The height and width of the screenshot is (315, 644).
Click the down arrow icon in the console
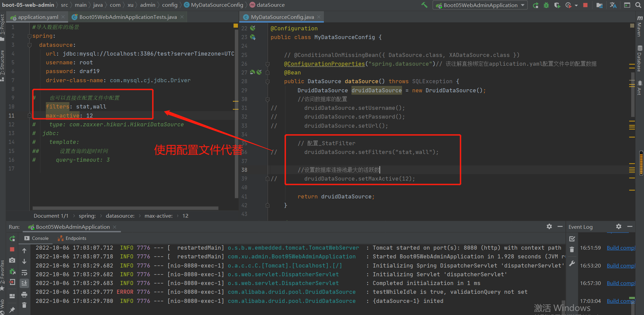24,261
